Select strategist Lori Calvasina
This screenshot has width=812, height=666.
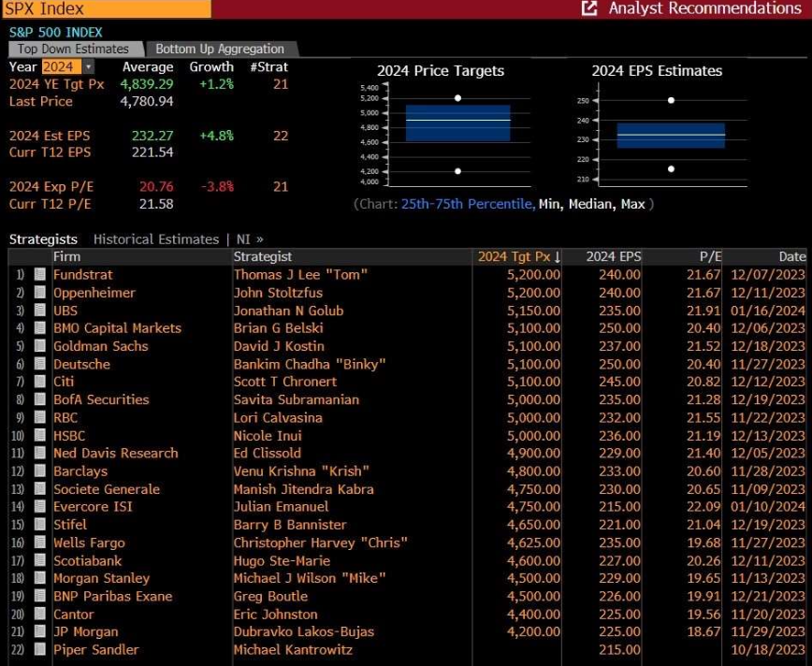[x=278, y=417]
